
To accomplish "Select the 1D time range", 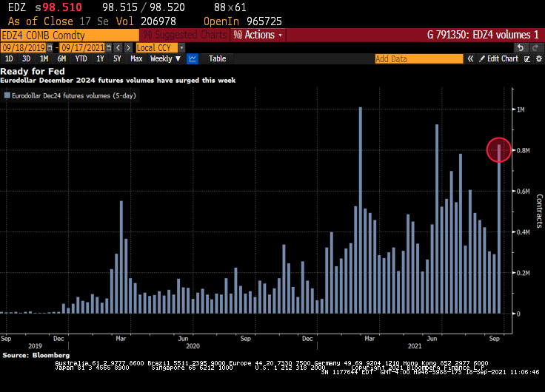I will click(8, 58).
